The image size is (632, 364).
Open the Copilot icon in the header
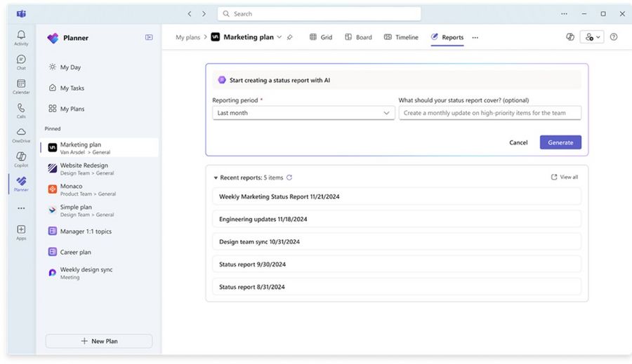point(570,37)
